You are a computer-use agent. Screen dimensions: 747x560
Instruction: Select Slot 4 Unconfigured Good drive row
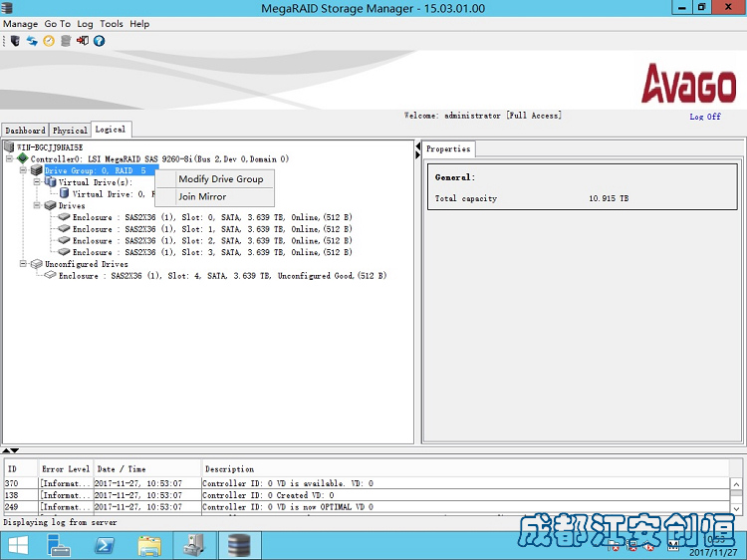click(x=222, y=275)
